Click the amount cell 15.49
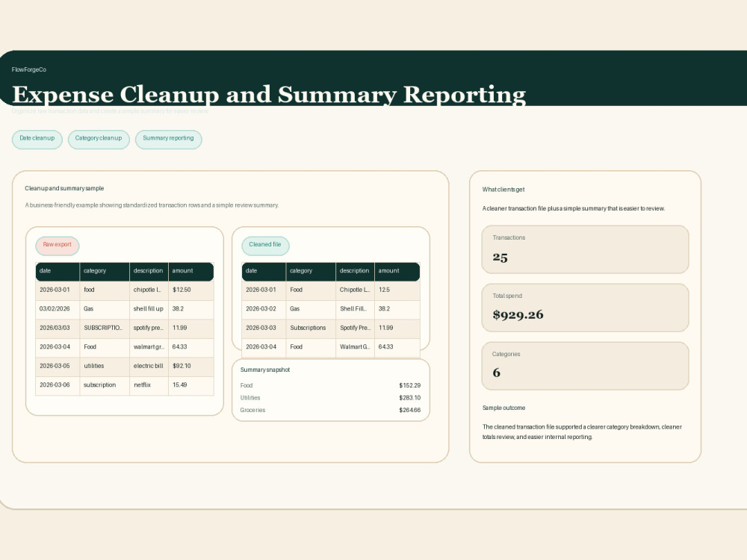Image resolution: width=747 pixels, height=560 pixels. coord(191,386)
